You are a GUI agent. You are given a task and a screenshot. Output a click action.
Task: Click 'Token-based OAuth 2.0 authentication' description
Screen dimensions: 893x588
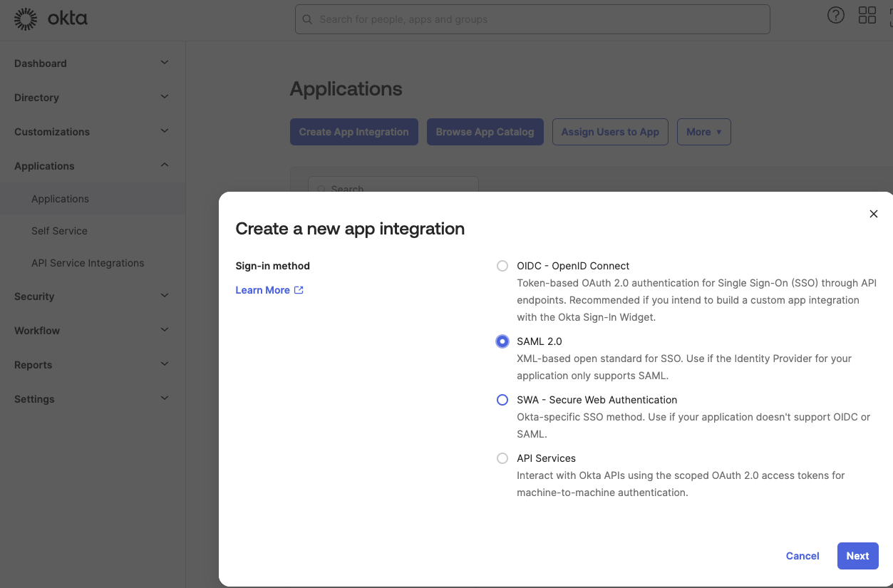696,300
